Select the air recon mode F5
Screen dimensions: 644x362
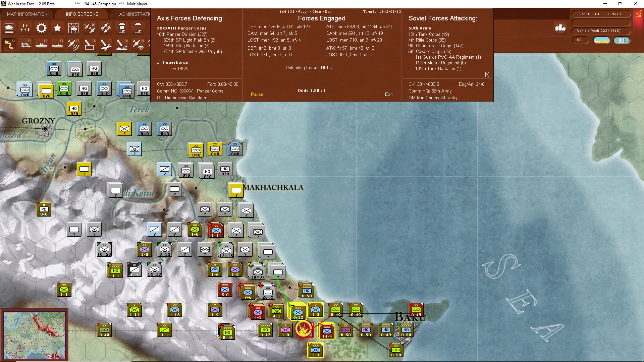[73, 44]
